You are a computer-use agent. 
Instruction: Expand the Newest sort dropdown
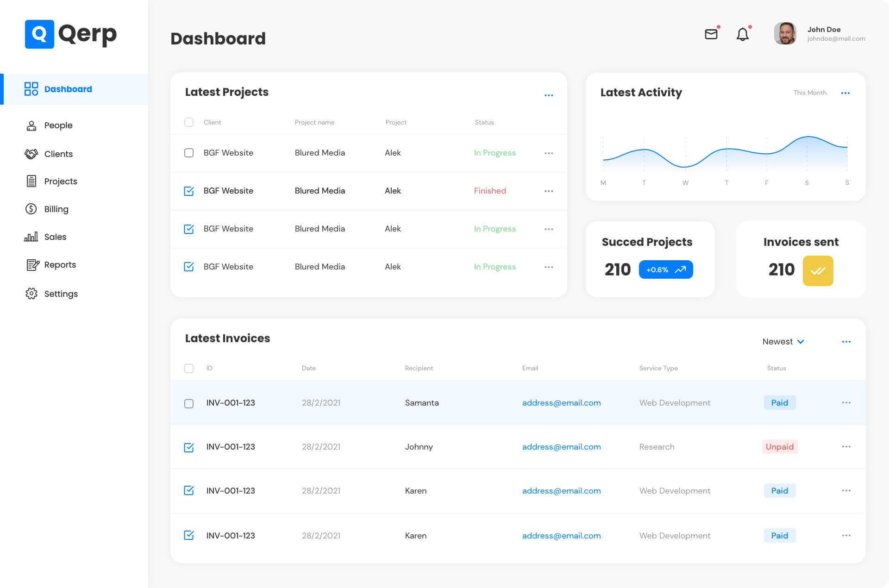(x=783, y=342)
